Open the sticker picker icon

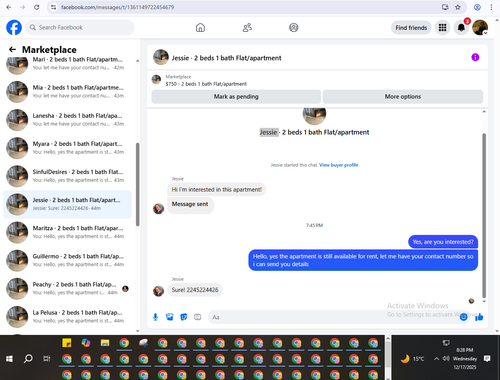point(184,317)
